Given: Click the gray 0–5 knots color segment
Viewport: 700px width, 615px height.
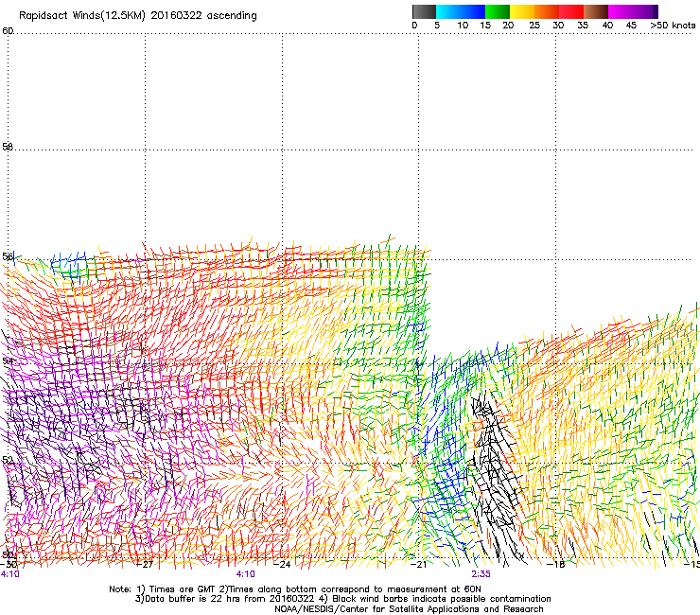Looking at the screenshot, I should coord(424,11).
